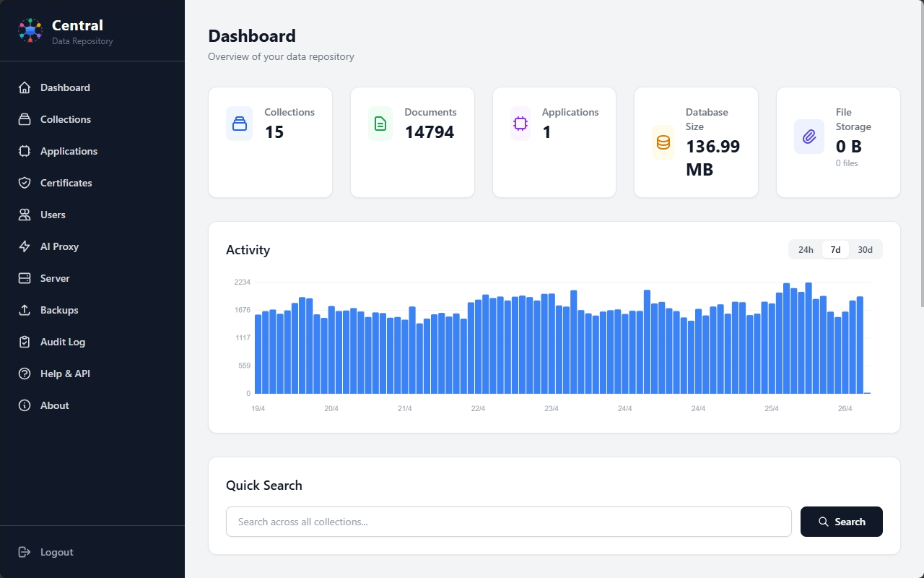Click the Applications chip icon in sidebar
This screenshot has height=578, width=924.
click(x=25, y=151)
